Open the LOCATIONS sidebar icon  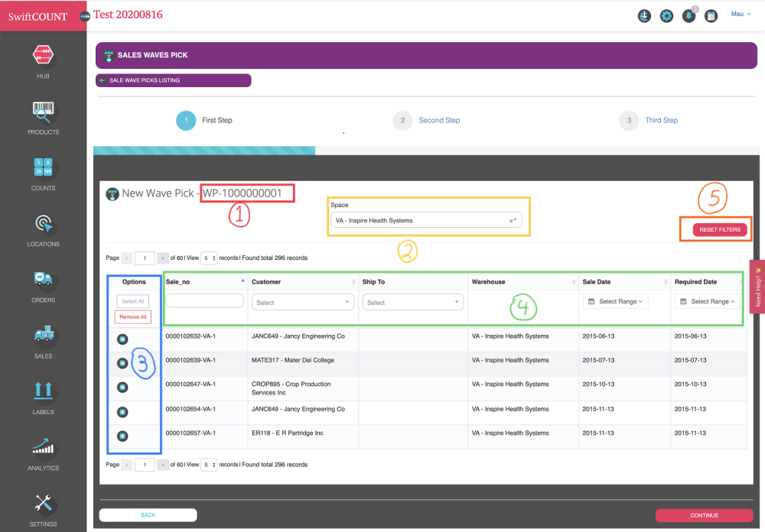point(43,223)
